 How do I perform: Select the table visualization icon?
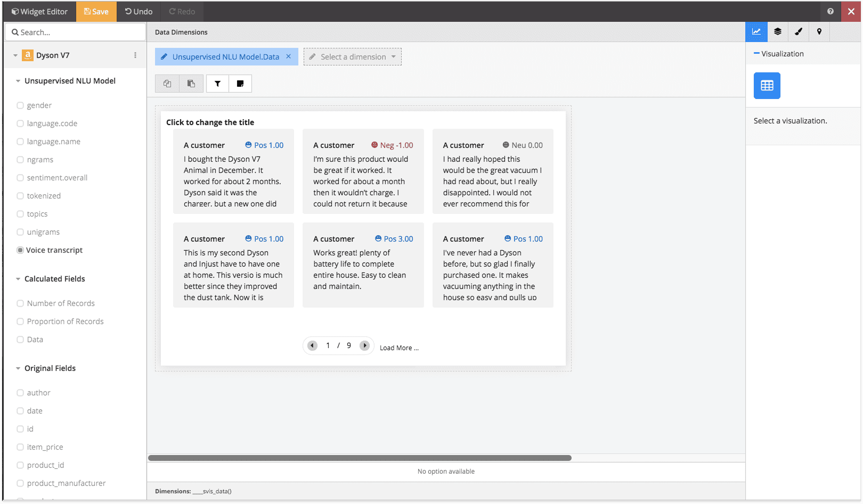click(767, 86)
